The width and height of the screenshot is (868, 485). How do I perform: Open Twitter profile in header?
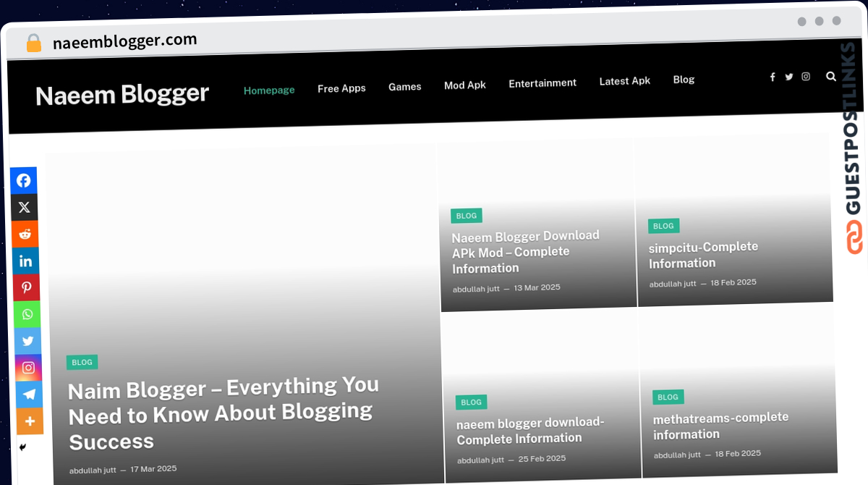(789, 77)
